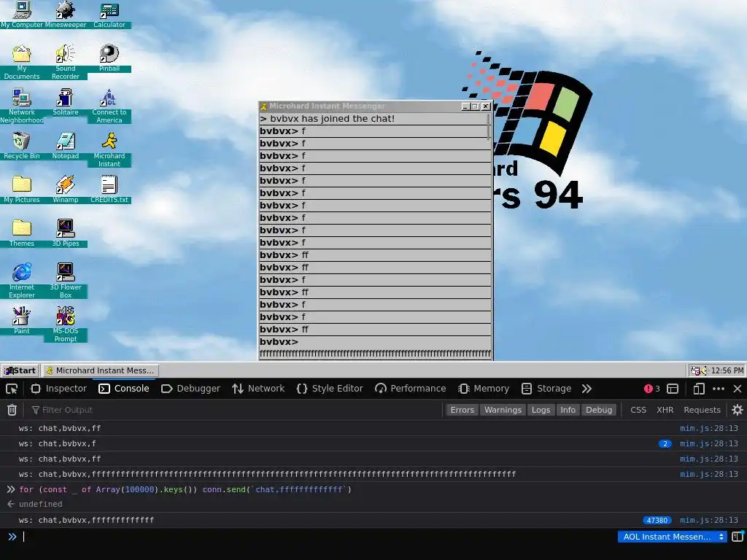Toggle the console multi-line editor icon
The height and width of the screenshot is (560, 747).
click(738, 537)
